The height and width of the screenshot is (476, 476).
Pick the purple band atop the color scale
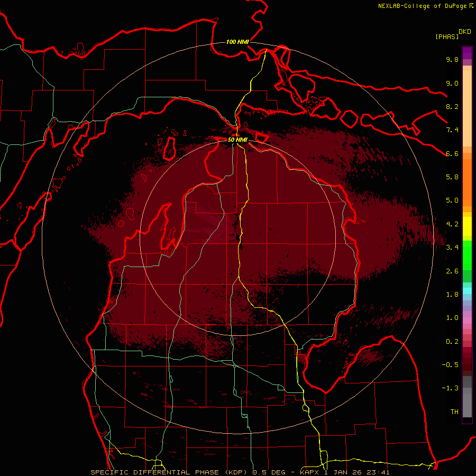[467, 53]
